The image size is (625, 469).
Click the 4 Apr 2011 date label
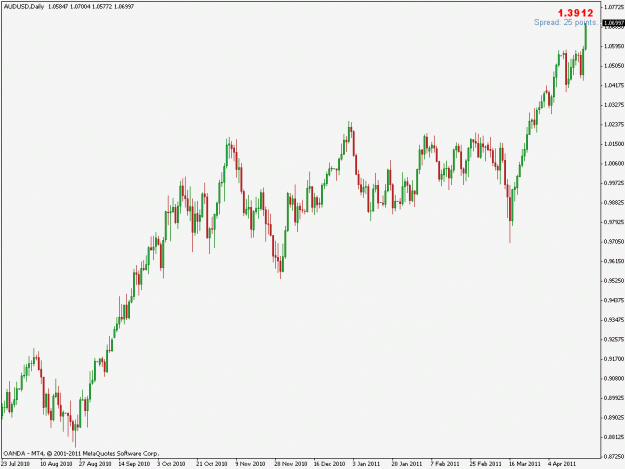562,464
